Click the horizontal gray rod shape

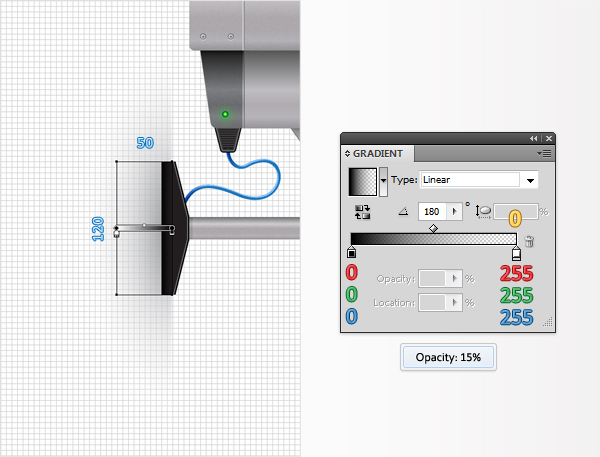coord(245,228)
